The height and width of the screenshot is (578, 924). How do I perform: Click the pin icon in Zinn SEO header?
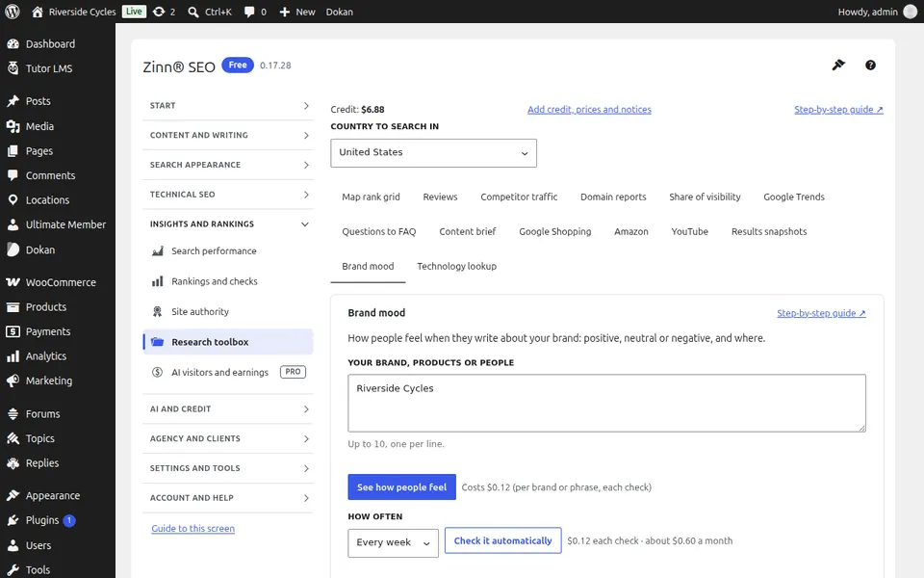click(x=838, y=65)
